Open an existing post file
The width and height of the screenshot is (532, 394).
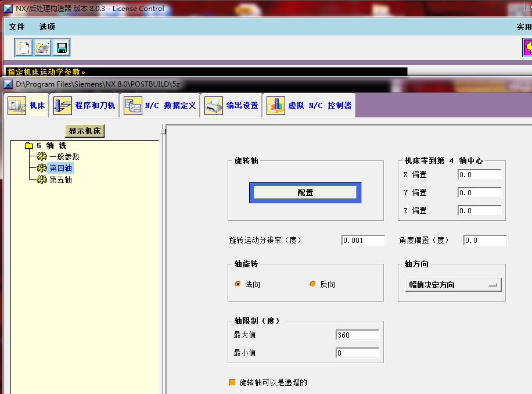[x=42, y=48]
